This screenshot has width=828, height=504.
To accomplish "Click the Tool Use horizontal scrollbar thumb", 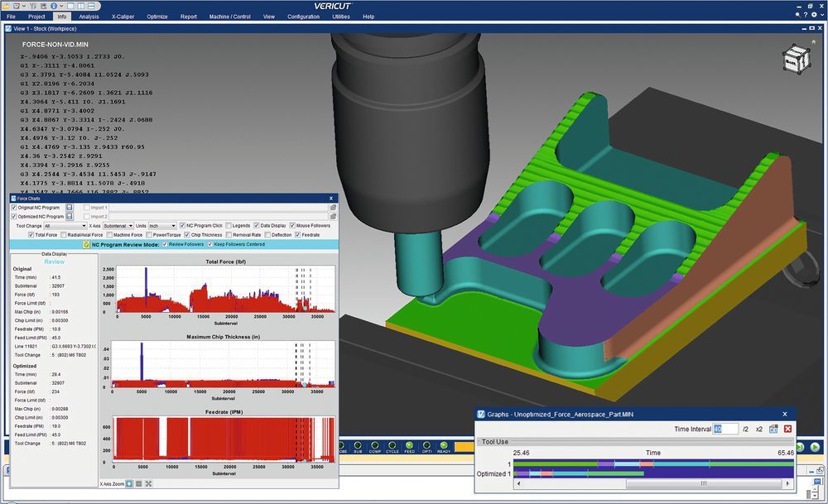I will 704,483.
